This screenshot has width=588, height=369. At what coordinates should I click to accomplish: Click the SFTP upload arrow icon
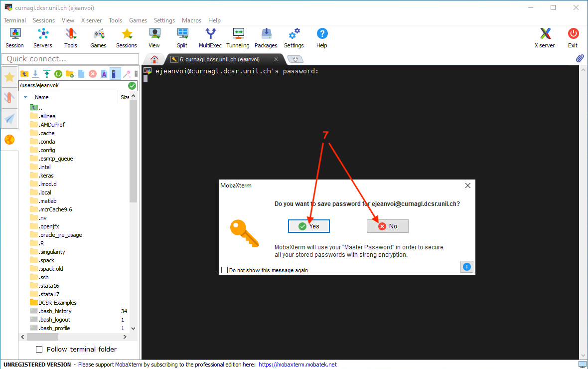[47, 74]
